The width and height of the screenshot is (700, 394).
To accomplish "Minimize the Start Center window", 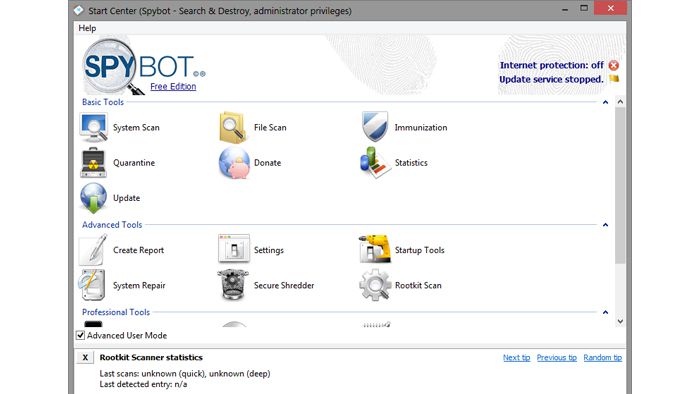I will (x=565, y=9).
